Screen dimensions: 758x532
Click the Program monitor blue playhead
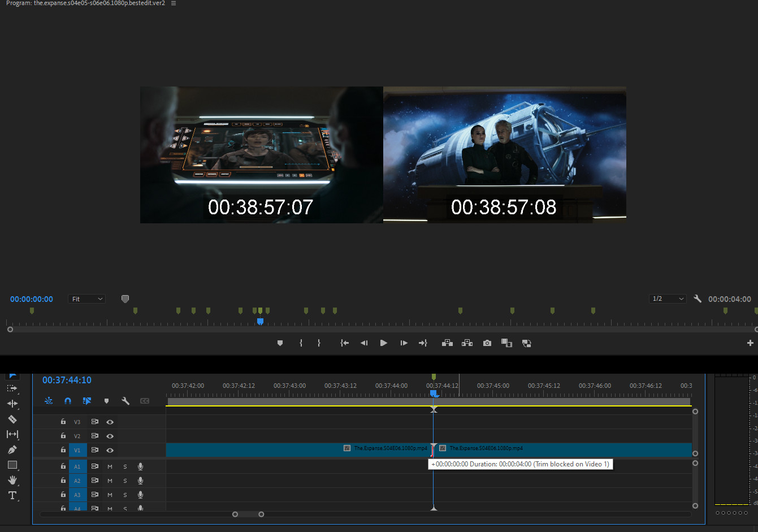click(260, 321)
